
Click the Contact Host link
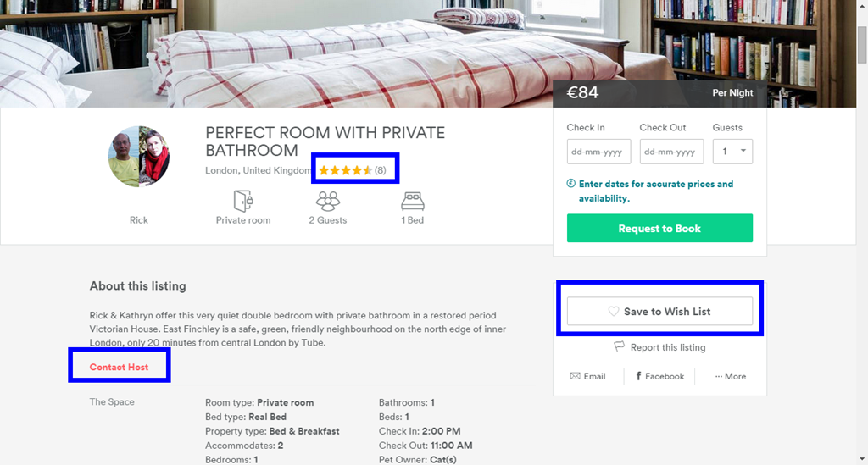click(x=119, y=368)
